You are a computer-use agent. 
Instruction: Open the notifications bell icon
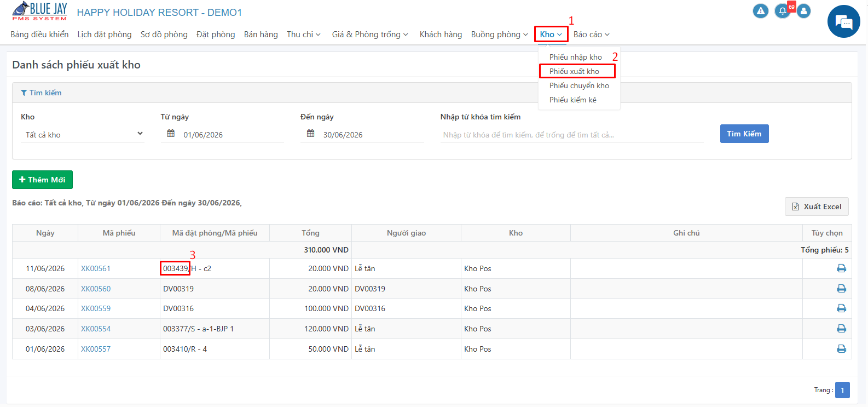coord(783,11)
